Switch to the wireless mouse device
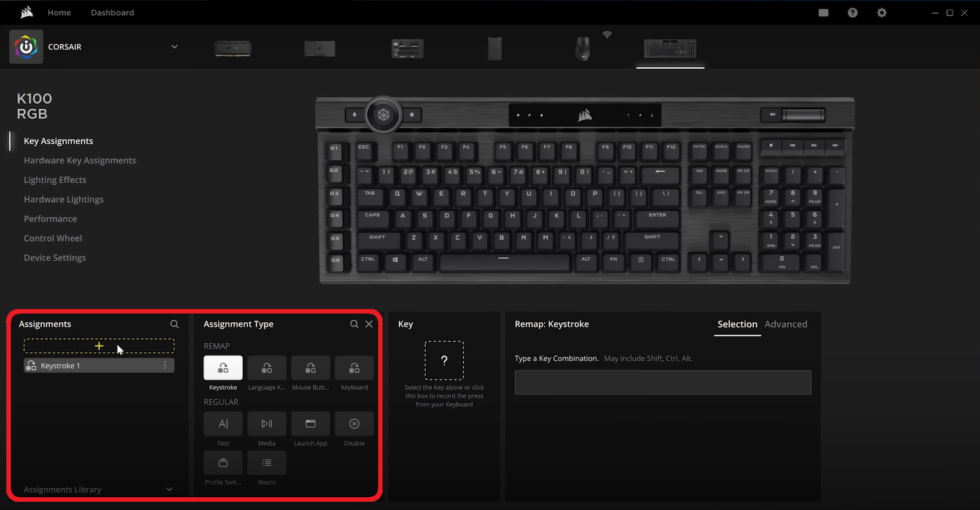 (582, 48)
